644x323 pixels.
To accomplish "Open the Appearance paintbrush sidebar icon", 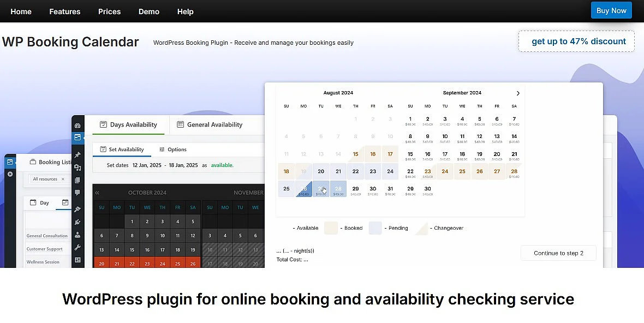I will (x=77, y=210).
